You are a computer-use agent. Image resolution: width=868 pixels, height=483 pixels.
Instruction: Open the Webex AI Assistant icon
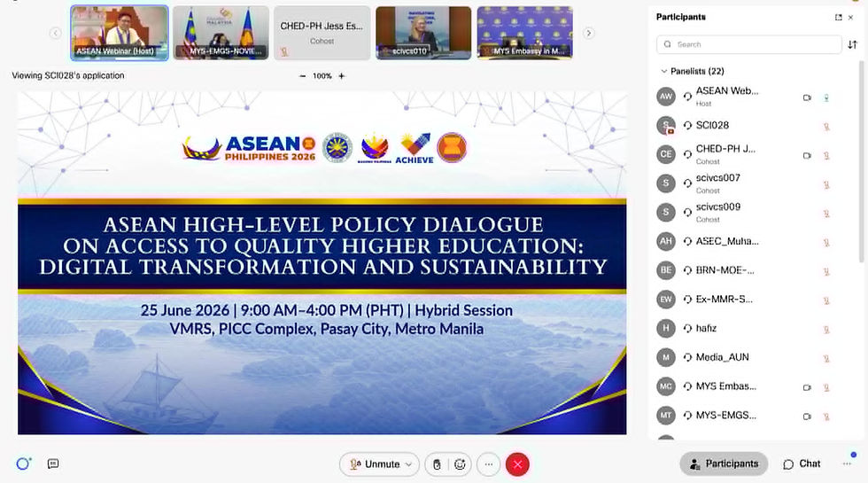[23, 464]
